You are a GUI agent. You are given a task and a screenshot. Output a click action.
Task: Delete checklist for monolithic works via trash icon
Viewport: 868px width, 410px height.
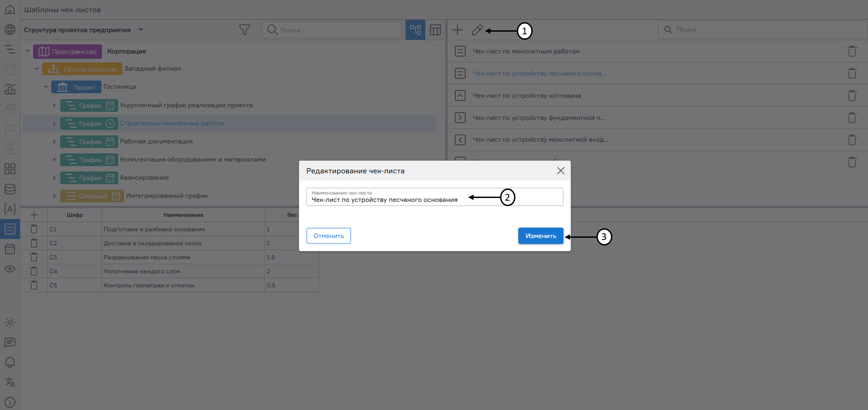[852, 52]
